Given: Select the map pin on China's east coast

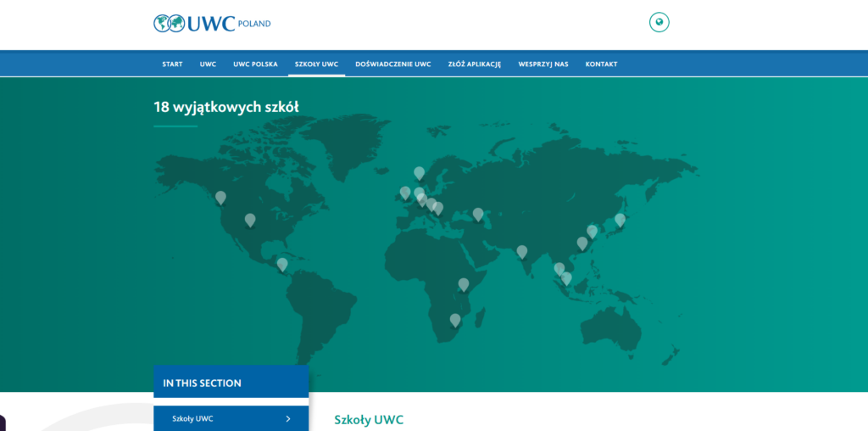Looking at the screenshot, I should [592, 232].
